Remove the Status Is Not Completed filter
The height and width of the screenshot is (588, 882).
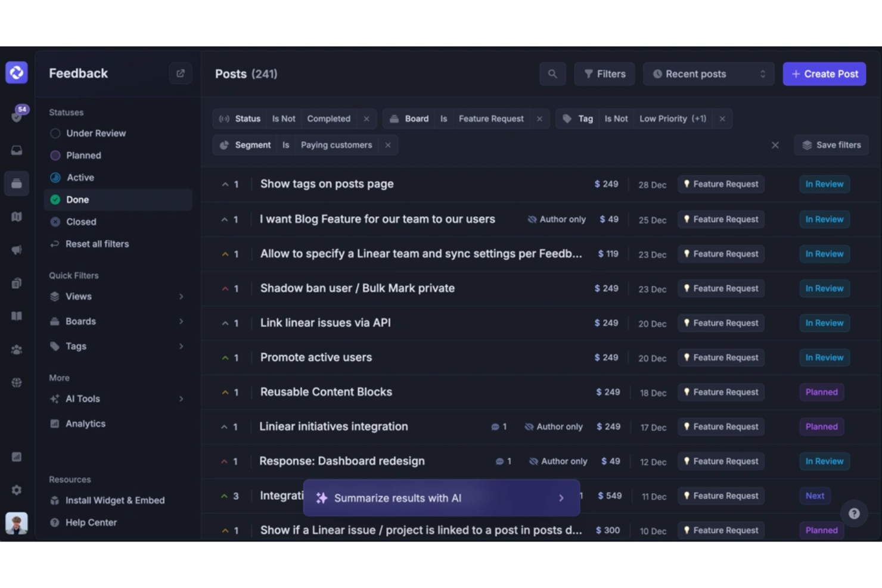point(367,119)
